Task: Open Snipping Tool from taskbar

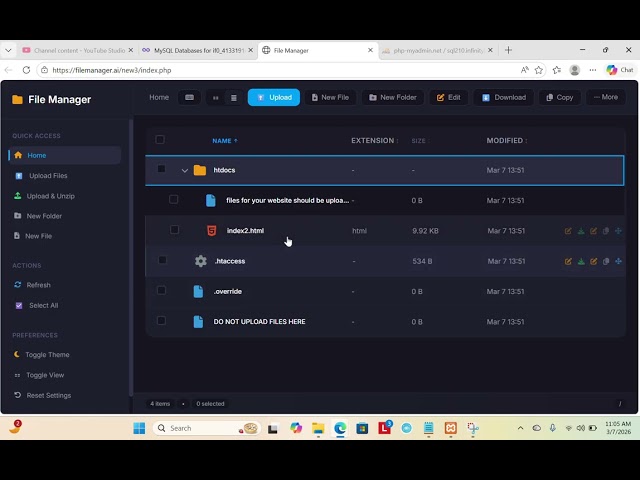Action: pyautogui.click(x=473, y=428)
